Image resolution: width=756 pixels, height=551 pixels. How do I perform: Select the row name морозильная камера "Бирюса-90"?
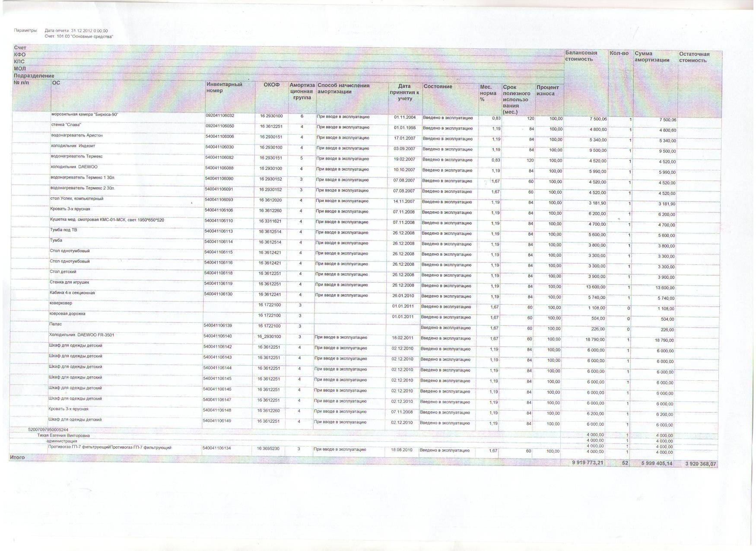[x=85, y=115]
